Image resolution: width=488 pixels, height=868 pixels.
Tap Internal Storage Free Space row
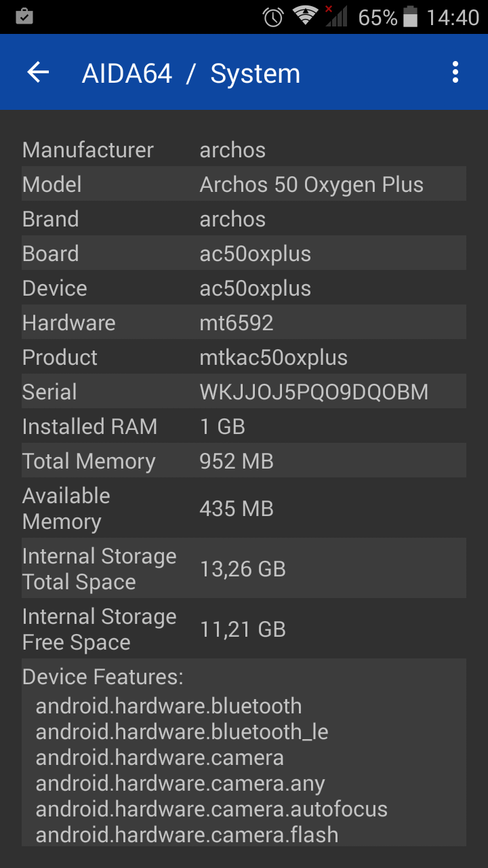coord(244,629)
